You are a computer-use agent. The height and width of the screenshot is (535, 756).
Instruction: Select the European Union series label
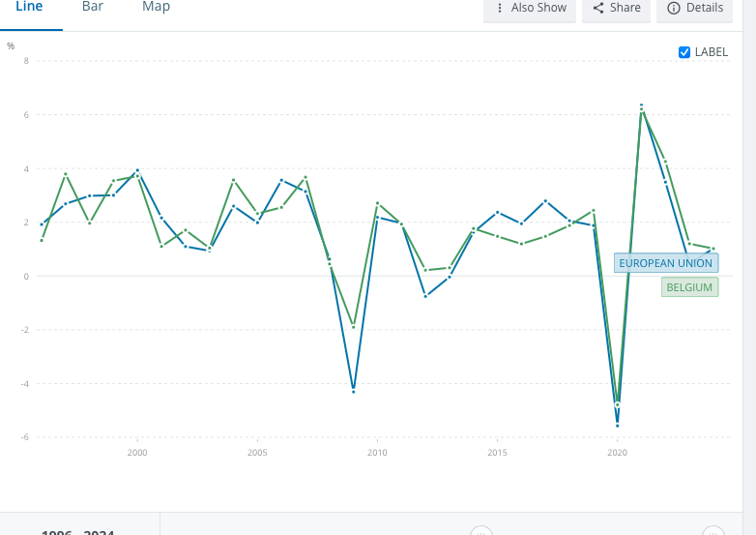coord(665,263)
